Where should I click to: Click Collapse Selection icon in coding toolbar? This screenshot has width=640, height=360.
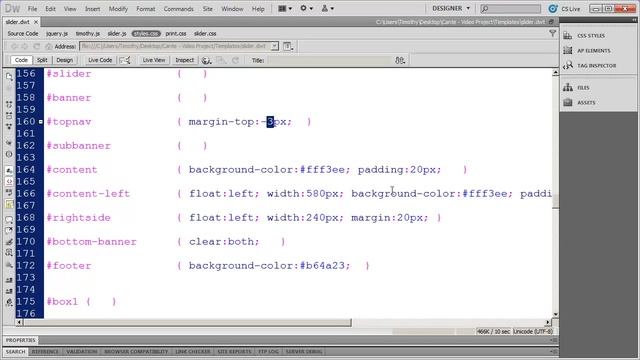(x=9, y=116)
